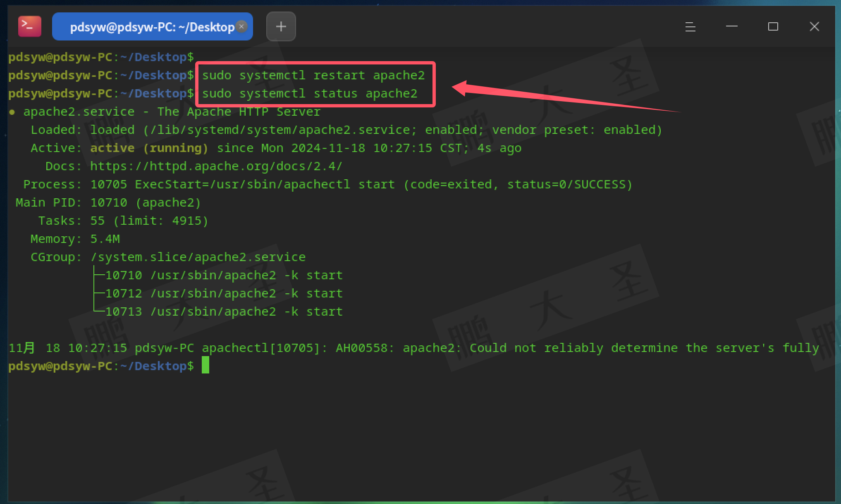Click process row 10710 /usr/sbin/apache2
This screenshot has width=841, height=504.
(224, 275)
